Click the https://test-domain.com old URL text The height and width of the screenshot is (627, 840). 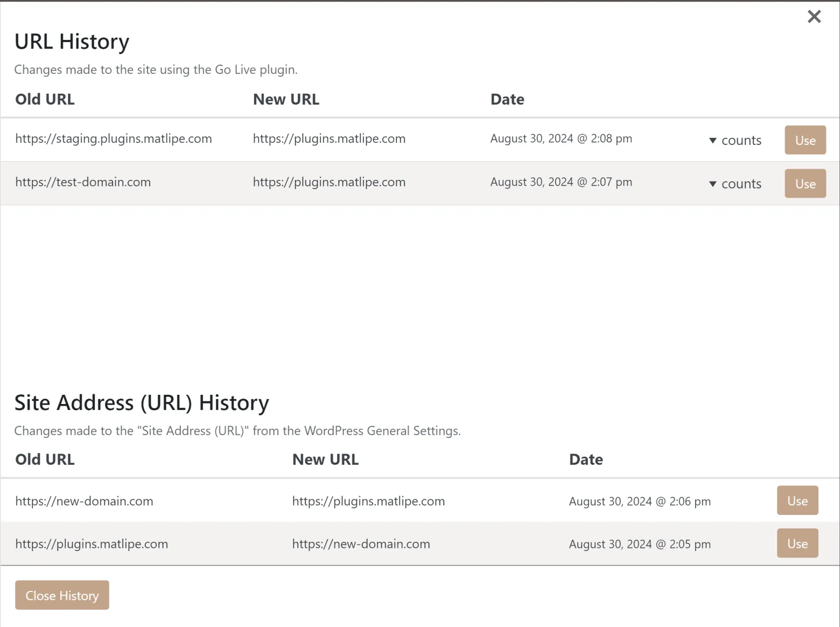tap(83, 183)
